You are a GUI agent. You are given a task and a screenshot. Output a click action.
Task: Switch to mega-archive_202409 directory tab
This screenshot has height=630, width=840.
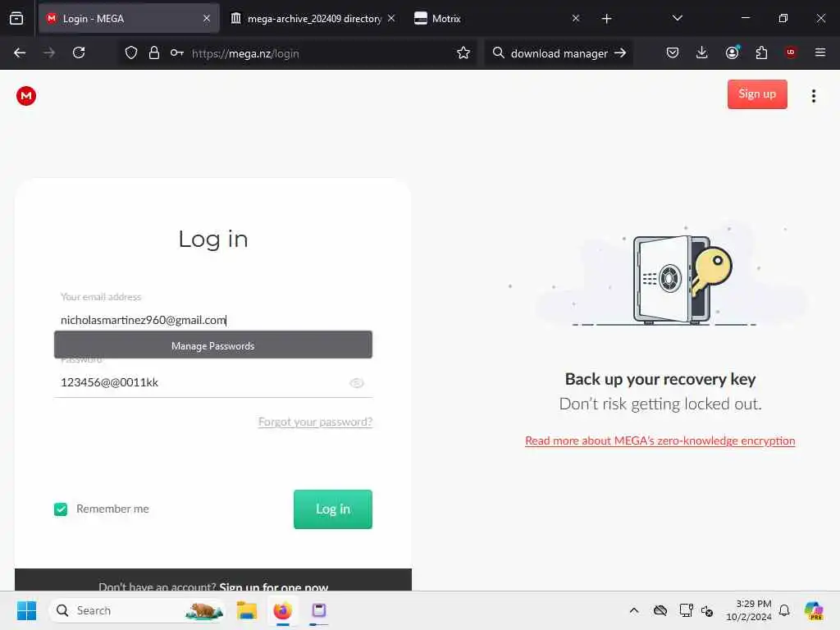click(x=314, y=19)
